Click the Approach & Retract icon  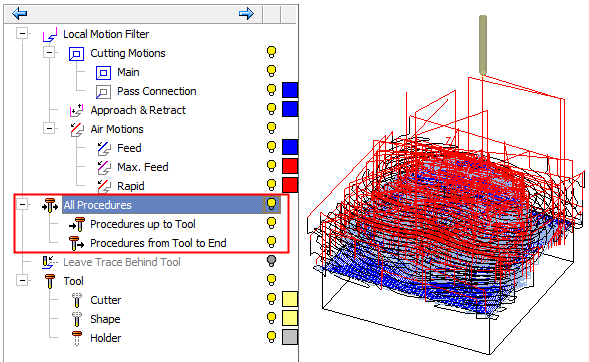coord(76,110)
